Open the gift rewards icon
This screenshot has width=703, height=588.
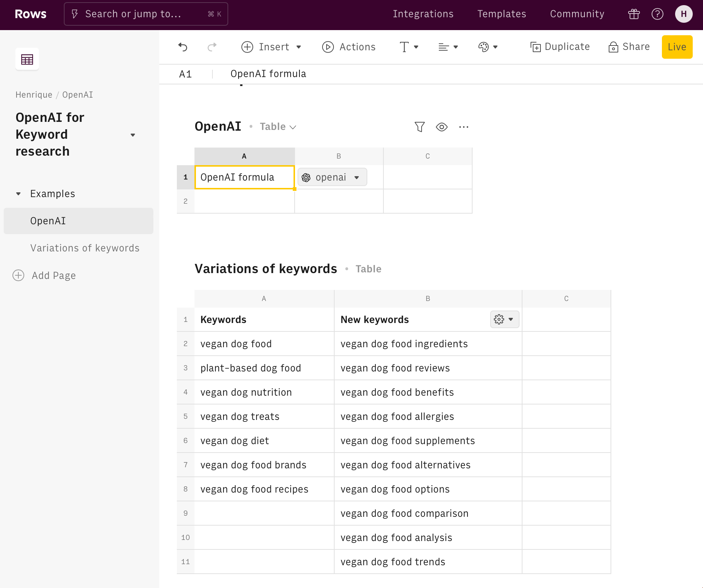click(x=634, y=14)
